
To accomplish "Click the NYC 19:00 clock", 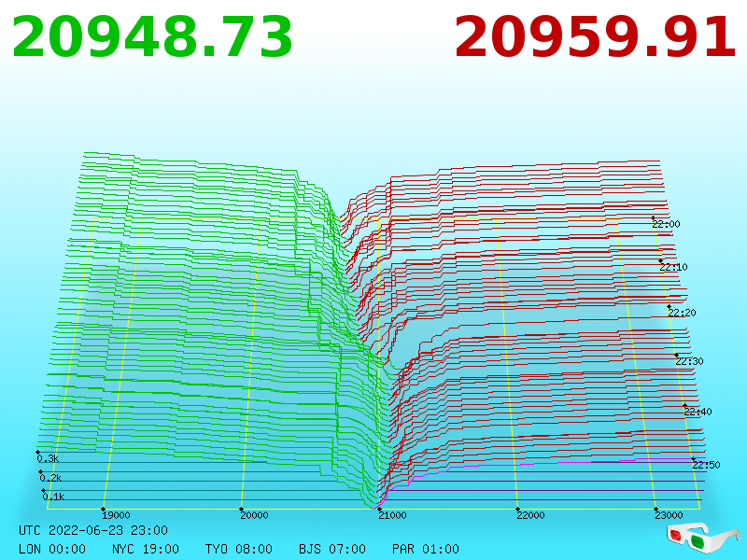I will (x=146, y=549).
